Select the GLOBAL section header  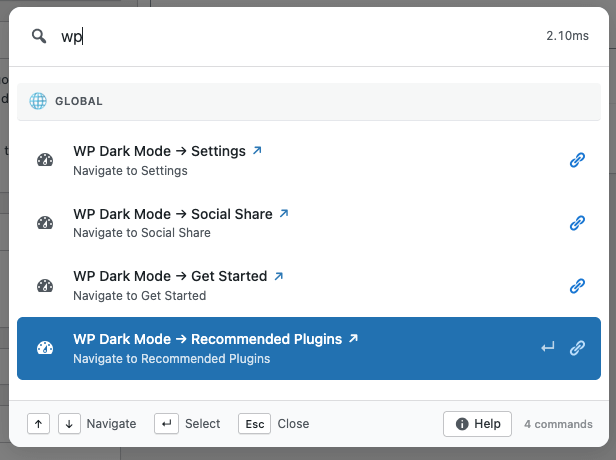tap(309, 101)
